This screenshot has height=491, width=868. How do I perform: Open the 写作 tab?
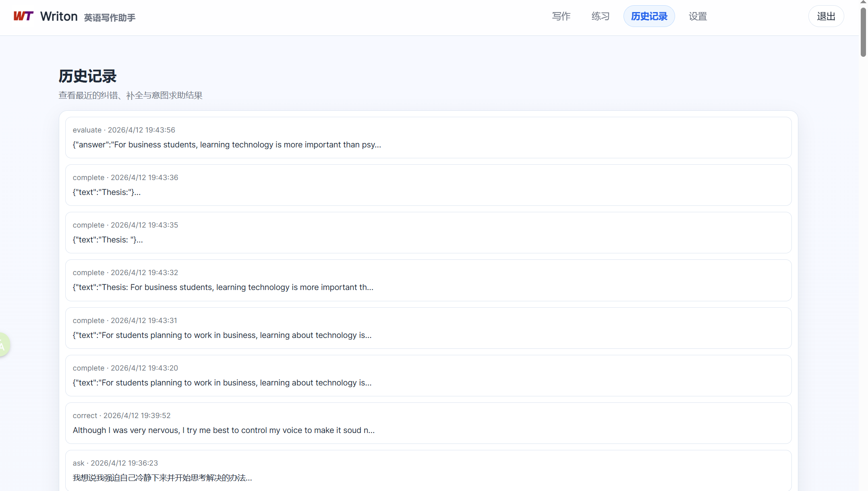[561, 17]
